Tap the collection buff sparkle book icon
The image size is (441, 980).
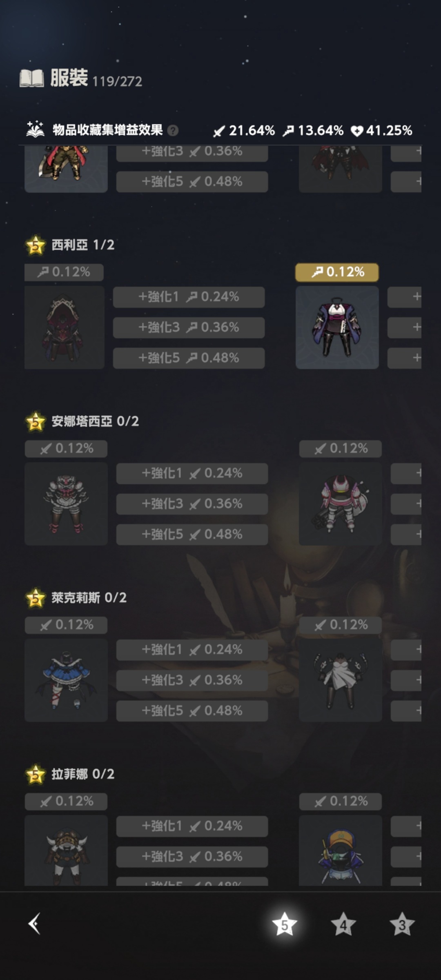tap(36, 129)
